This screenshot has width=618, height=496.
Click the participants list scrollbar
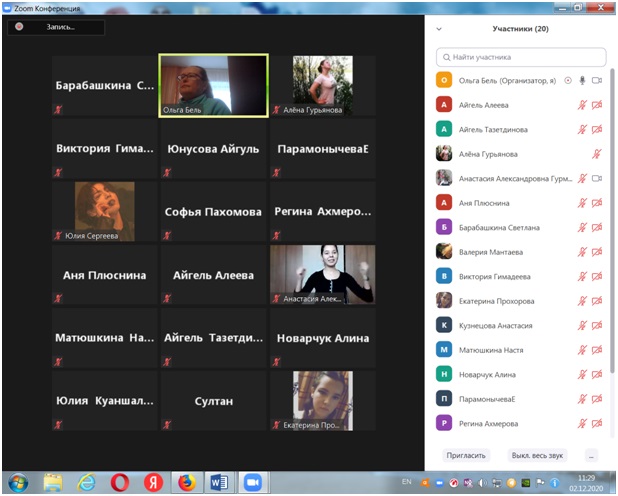point(612,221)
